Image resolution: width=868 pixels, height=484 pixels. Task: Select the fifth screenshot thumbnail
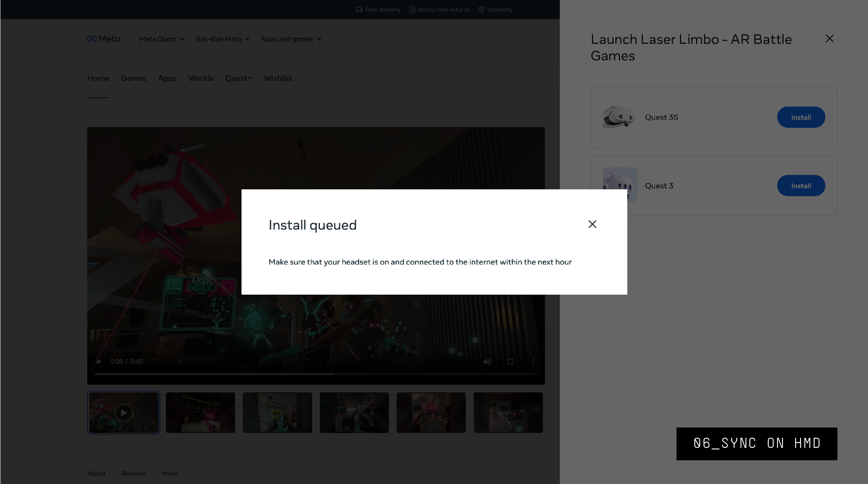(x=431, y=412)
